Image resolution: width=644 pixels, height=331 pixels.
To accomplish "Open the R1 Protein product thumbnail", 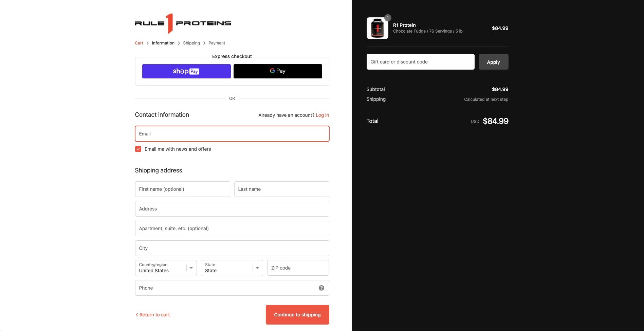I will tap(378, 28).
